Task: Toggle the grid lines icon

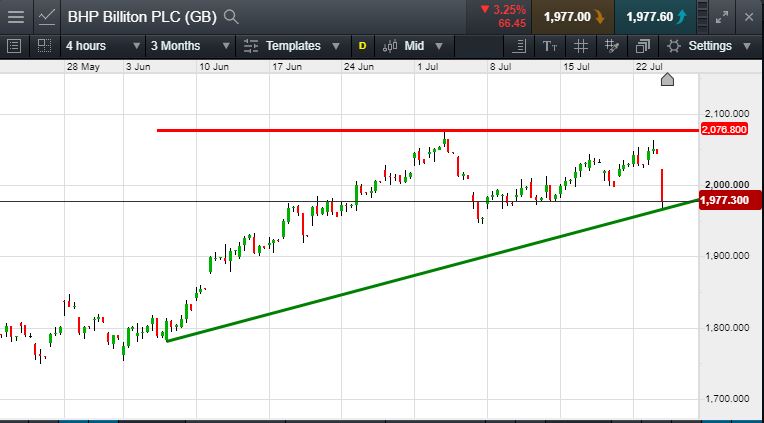Action: (580, 46)
